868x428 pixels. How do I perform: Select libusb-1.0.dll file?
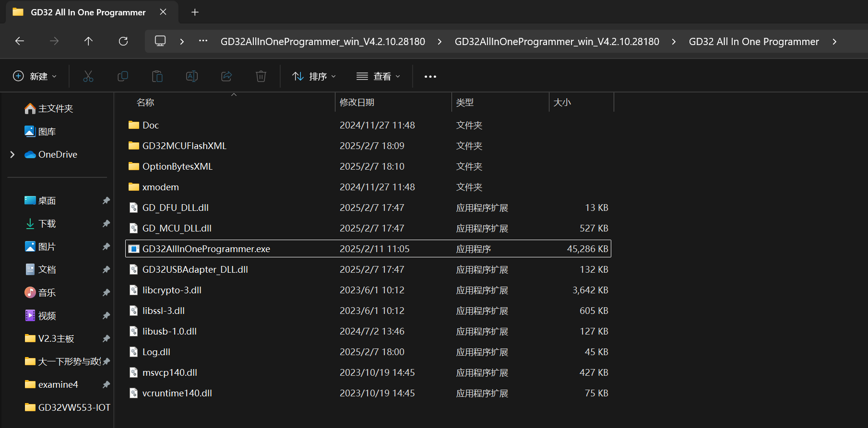point(368,331)
